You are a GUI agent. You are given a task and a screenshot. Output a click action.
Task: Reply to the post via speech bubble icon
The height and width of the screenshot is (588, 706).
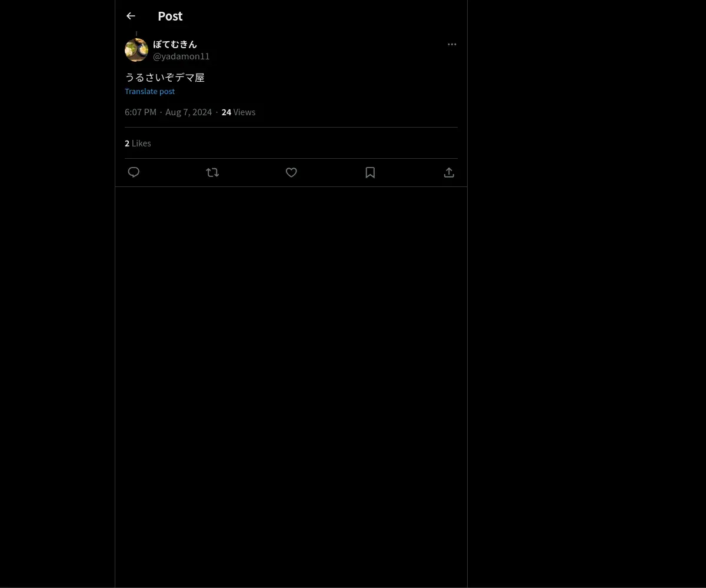(x=134, y=172)
